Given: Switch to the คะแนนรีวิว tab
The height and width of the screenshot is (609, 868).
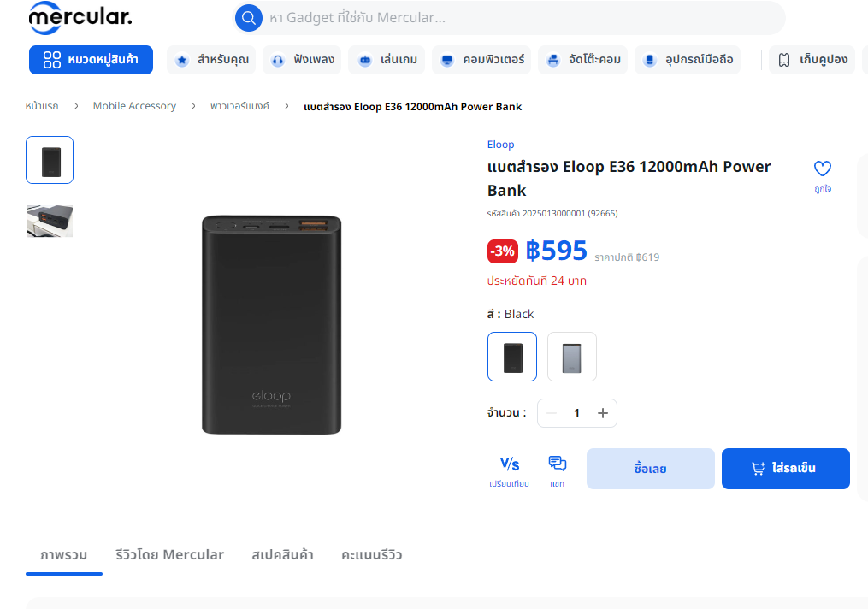Looking at the screenshot, I should click(371, 555).
